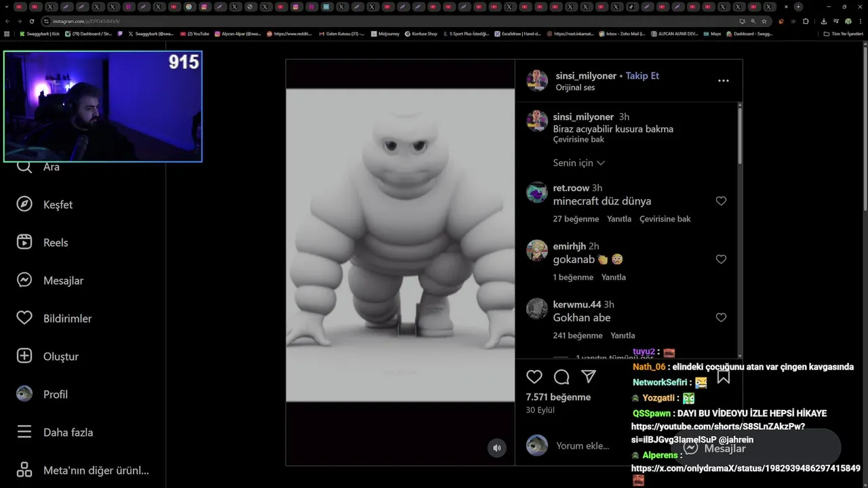Click Çevirisine bak under the caption
The image size is (868, 488).
tap(578, 140)
